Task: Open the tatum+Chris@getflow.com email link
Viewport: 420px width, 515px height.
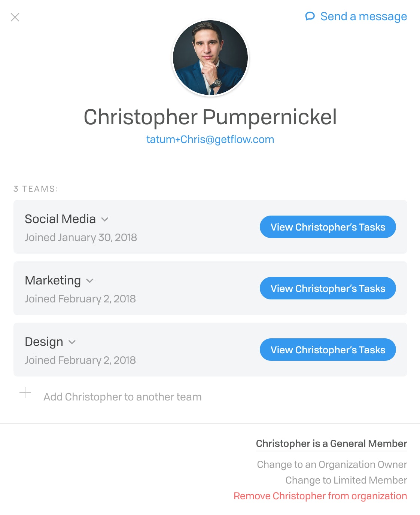Action: tap(210, 139)
